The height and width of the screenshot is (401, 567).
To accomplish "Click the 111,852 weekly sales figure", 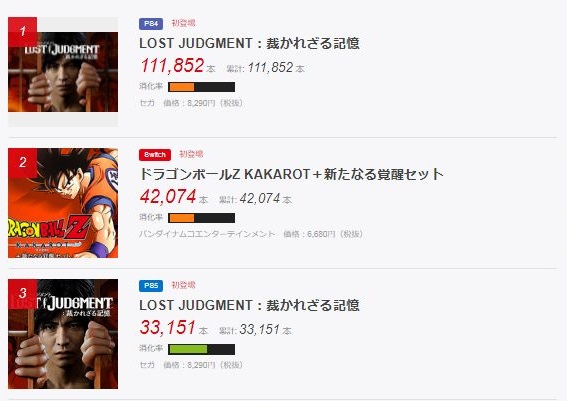I will pyautogui.click(x=172, y=66).
